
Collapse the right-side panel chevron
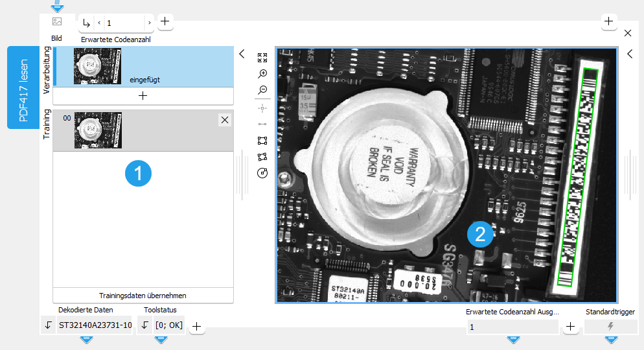[630, 54]
